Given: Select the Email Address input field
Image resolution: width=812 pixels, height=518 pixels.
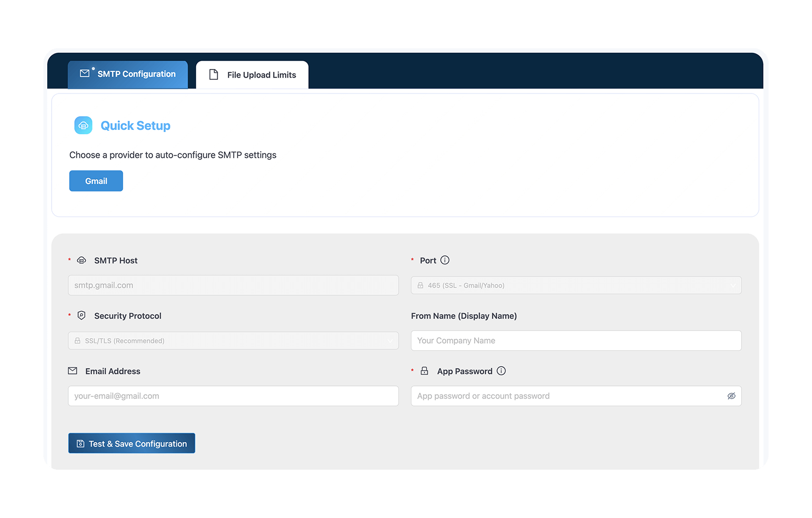Looking at the screenshot, I should click(233, 396).
